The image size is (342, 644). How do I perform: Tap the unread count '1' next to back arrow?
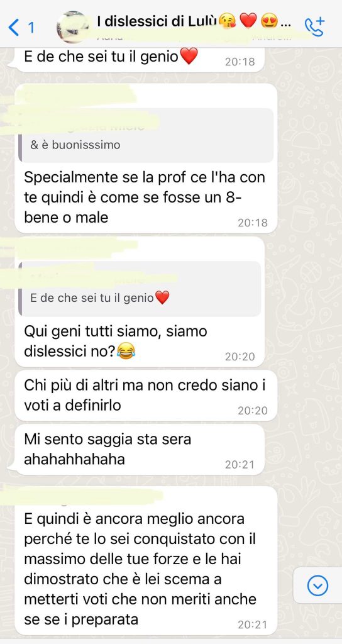(31, 28)
